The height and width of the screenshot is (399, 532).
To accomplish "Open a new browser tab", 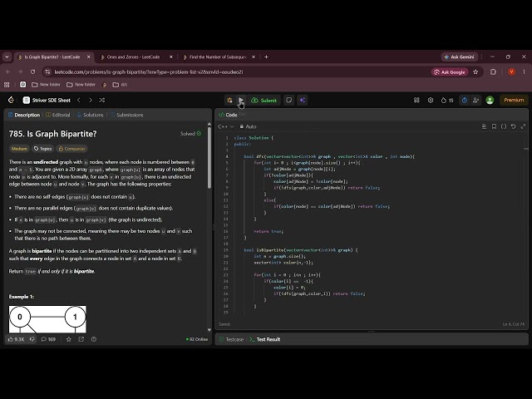I will point(266,57).
